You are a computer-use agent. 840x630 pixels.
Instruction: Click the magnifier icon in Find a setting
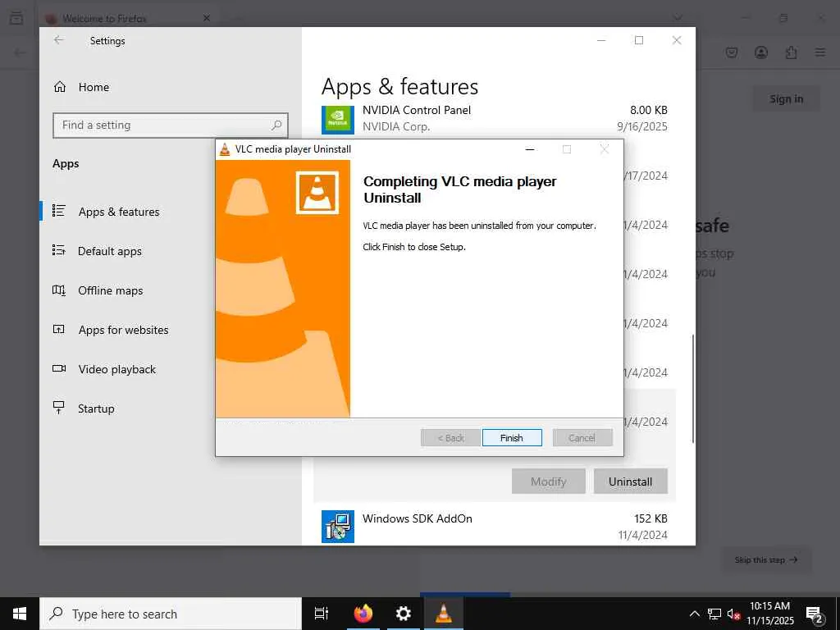click(x=276, y=126)
